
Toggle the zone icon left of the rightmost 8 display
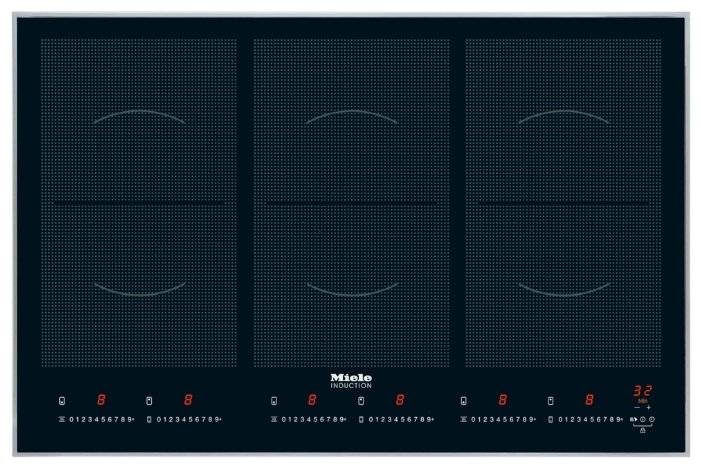tap(550, 400)
